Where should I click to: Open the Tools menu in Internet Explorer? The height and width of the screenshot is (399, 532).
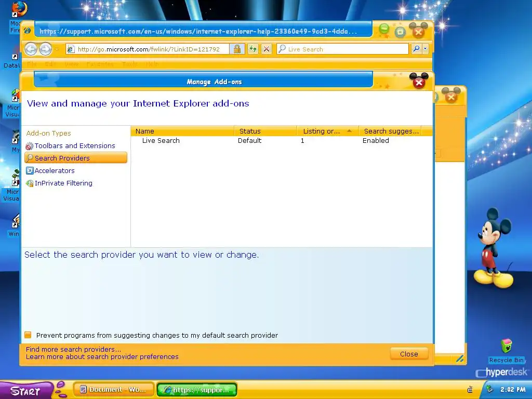coord(130,64)
